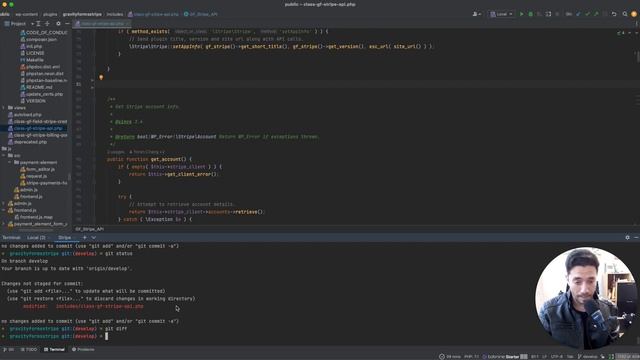This screenshot has height=360, width=640.
Task: Open the Local run configuration dropdown
Action: [501, 14]
